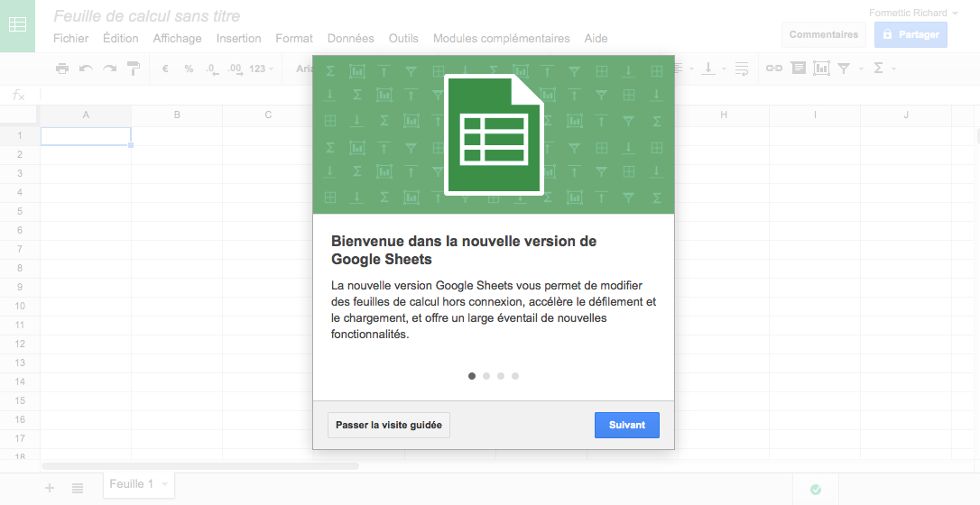Open the Affichage menu

(x=178, y=39)
